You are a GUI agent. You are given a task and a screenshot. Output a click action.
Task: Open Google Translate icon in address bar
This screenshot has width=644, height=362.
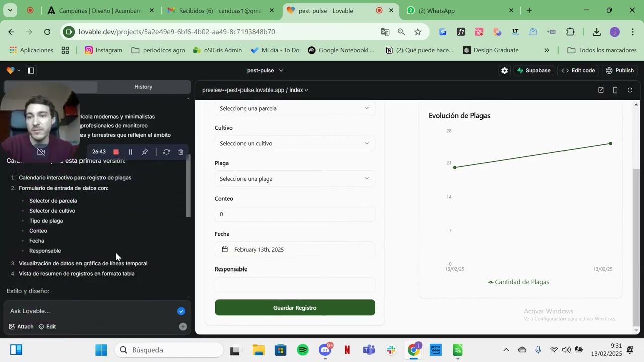tap(385, 32)
